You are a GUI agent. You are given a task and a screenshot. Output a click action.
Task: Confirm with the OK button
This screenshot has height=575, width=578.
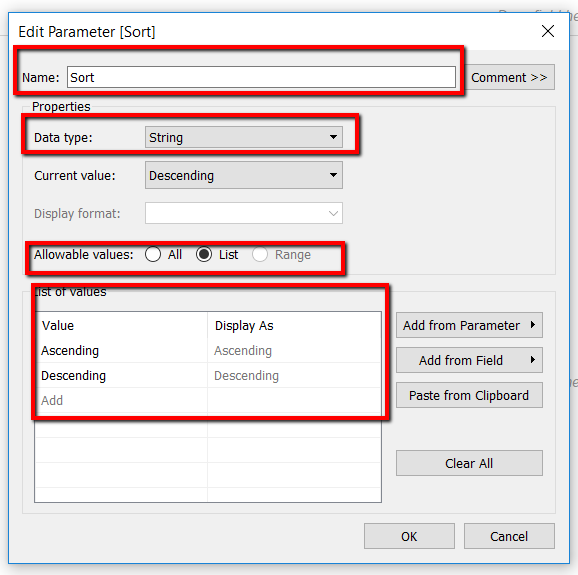409,536
